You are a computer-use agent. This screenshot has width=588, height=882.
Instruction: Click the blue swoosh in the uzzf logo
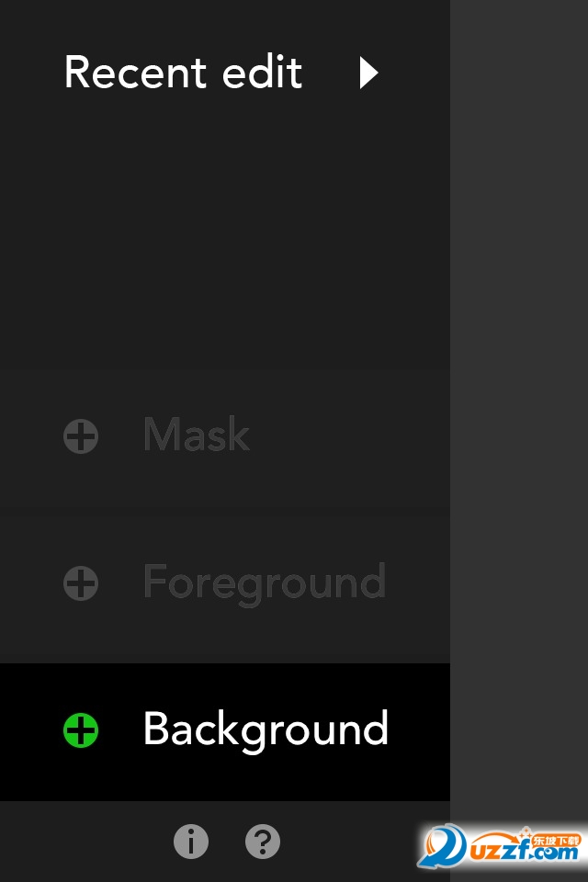coord(442,845)
